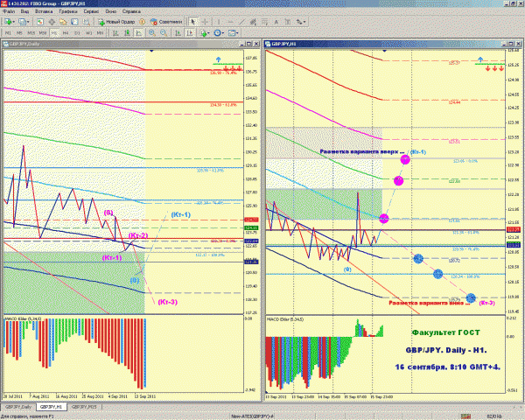Open the Справка menu
This screenshot has height=420, width=525.
tap(131, 11)
